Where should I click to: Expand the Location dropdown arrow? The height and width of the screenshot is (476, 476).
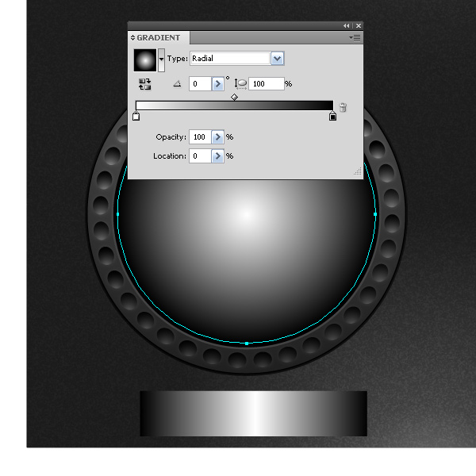coord(217,156)
